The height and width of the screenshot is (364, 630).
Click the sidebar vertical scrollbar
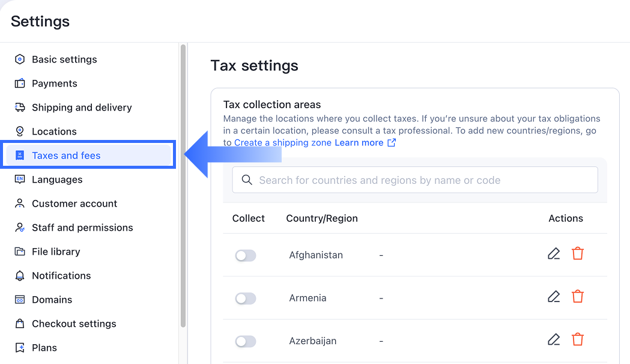[183, 186]
